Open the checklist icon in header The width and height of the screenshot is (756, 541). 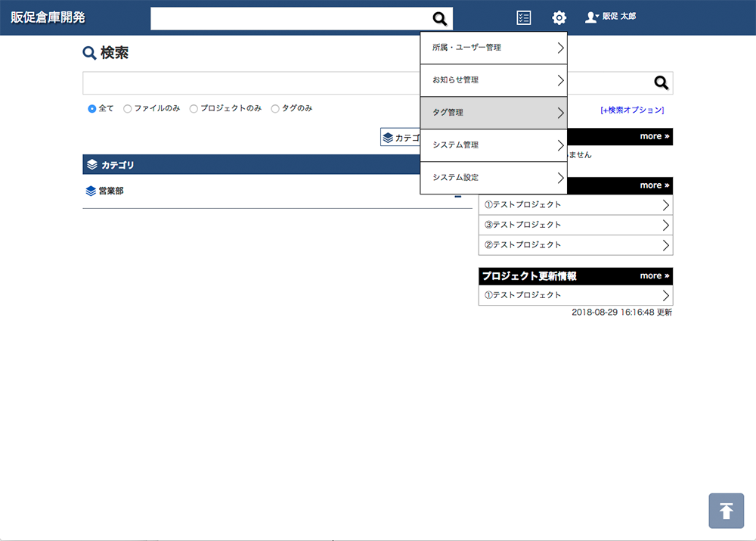click(524, 18)
